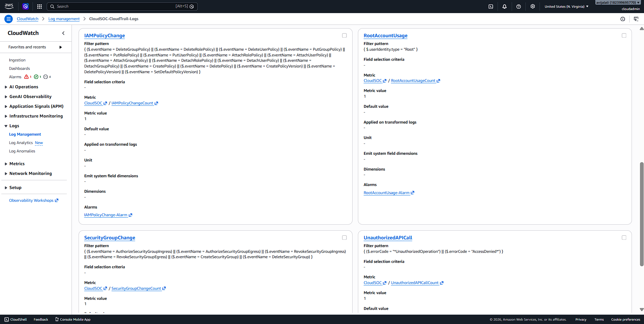Go to Ingestion in sidebar

point(17,60)
